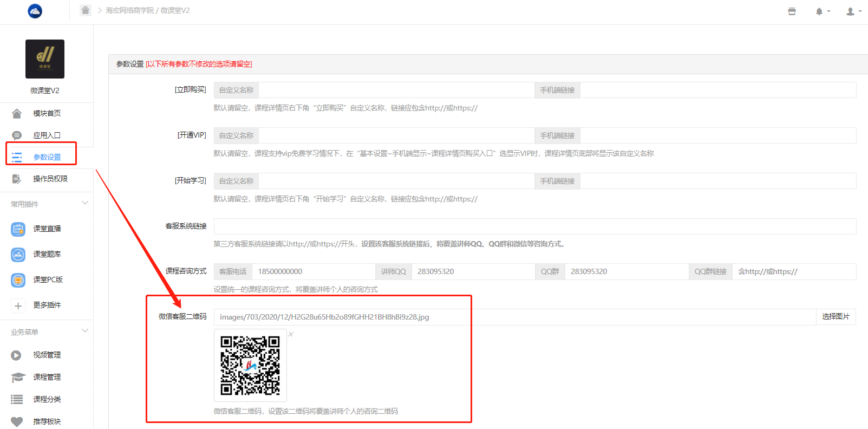Click the 微课堂V2 app logo thumbnail
The width and height of the screenshot is (868, 429).
45,59
